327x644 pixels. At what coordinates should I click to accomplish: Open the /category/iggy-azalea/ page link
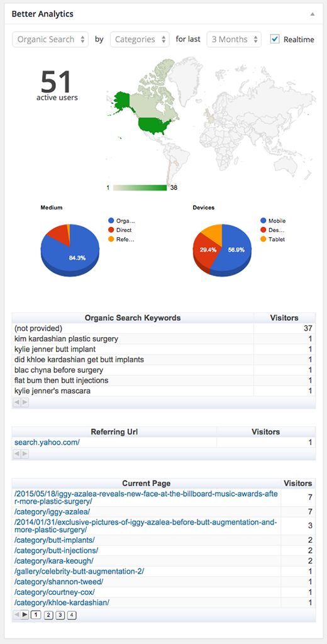[x=52, y=512]
